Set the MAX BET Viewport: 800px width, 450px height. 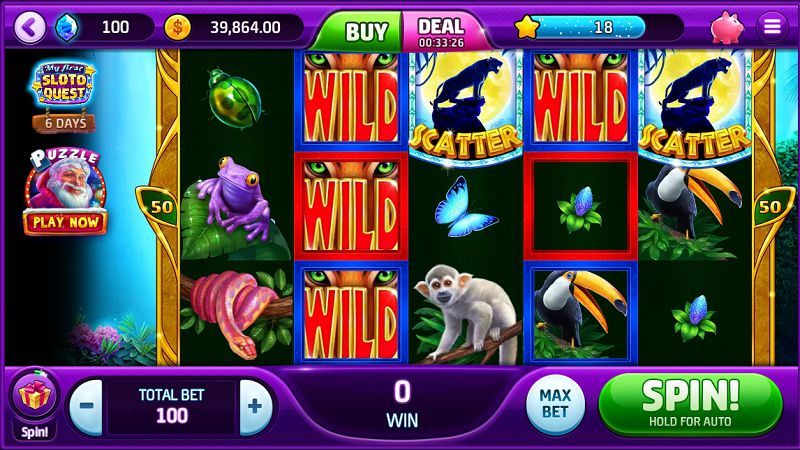555,405
